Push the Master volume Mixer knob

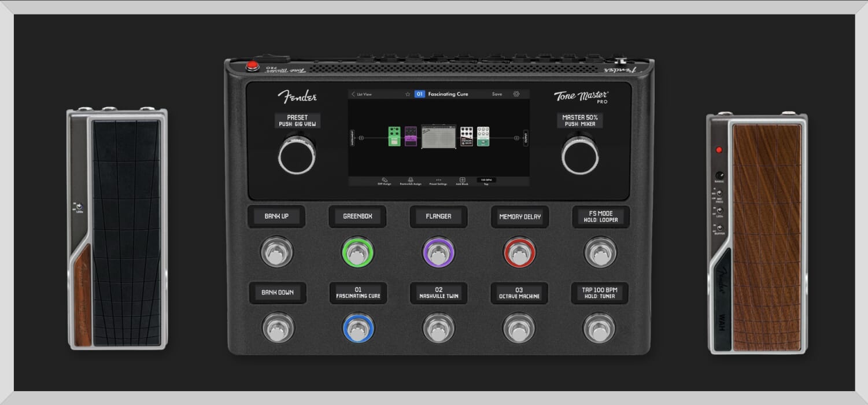coord(580,154)
